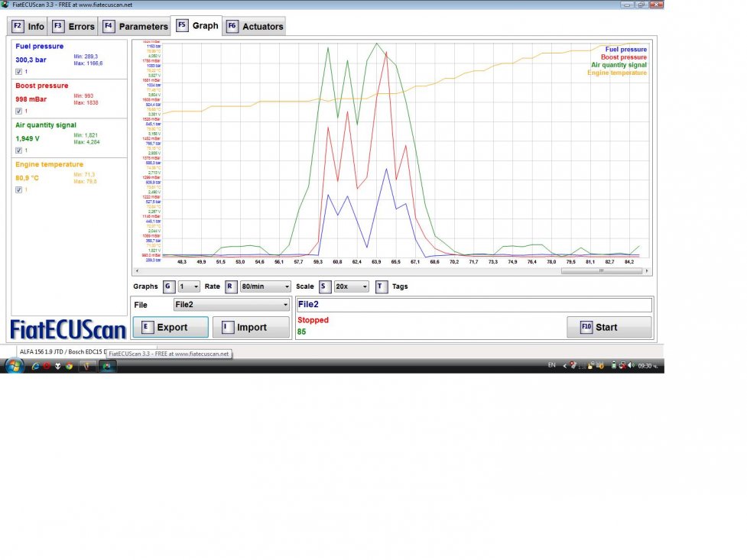Click the F10 Start button
747x560 pixels.
609,327
